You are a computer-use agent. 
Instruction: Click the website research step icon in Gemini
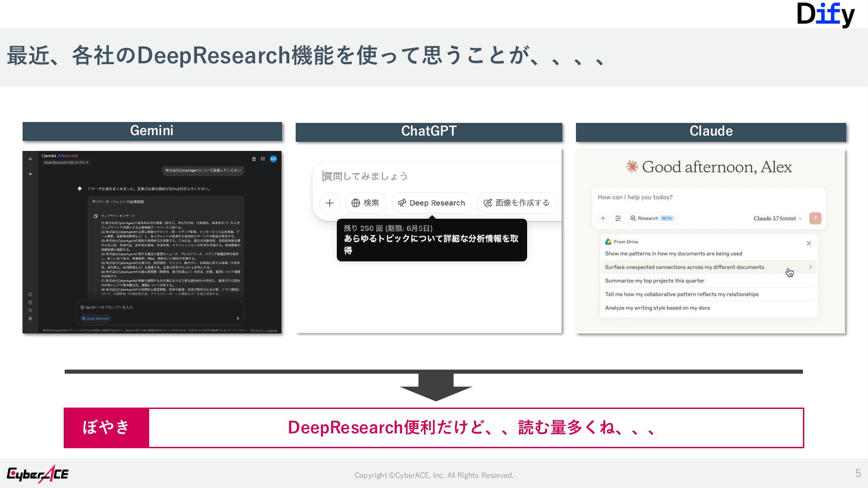tap(95, 216)
